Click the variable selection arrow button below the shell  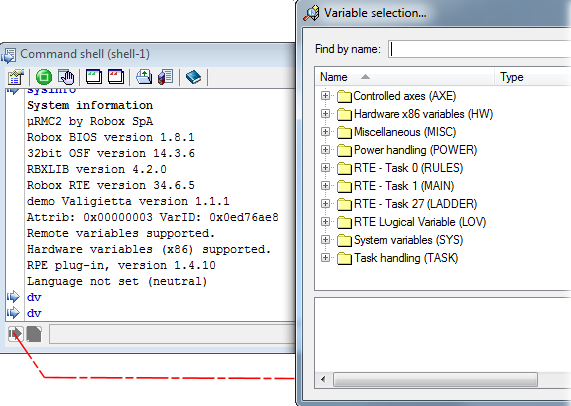(15, 334)
